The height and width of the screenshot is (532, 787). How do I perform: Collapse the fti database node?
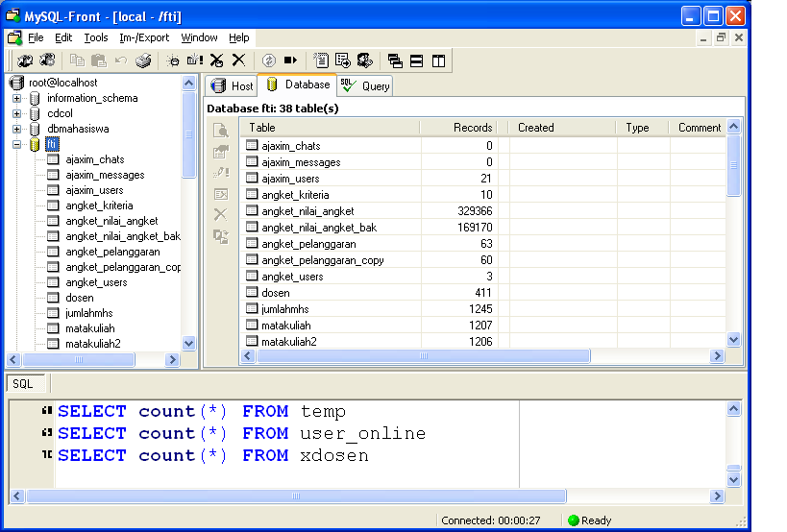(x=17, y=144)
